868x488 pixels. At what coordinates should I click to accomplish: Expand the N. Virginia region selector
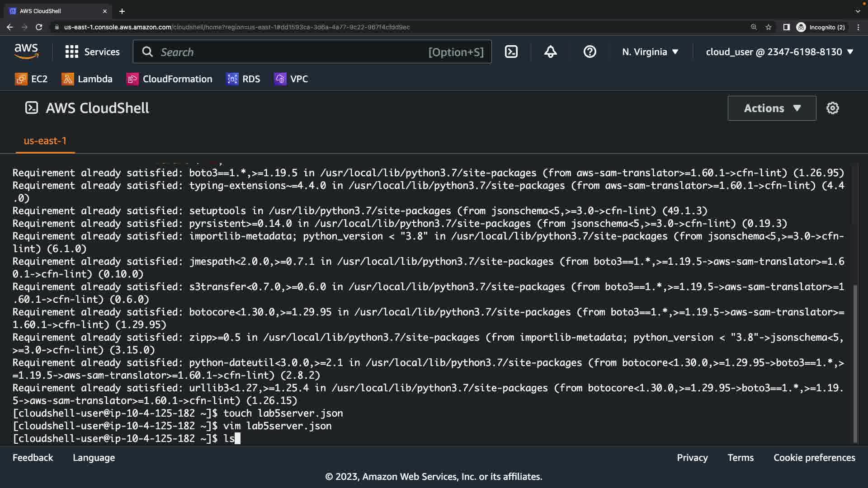[650, 52]
